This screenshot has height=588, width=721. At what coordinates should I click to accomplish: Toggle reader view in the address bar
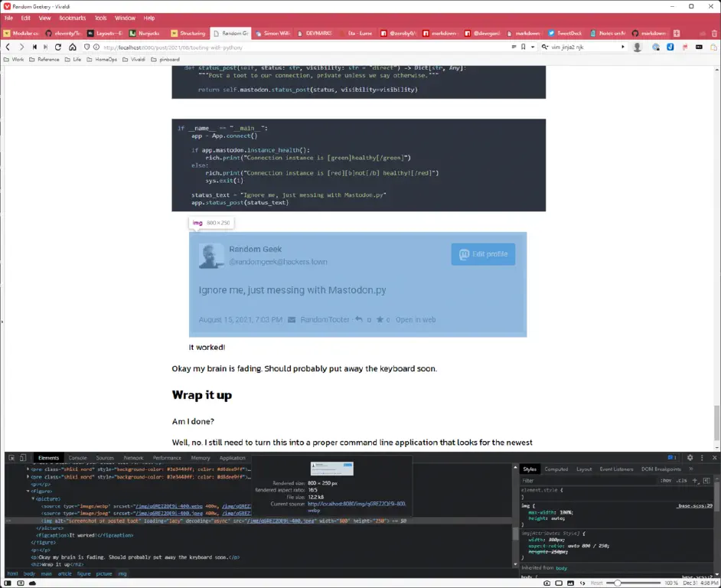coord(514,47)
